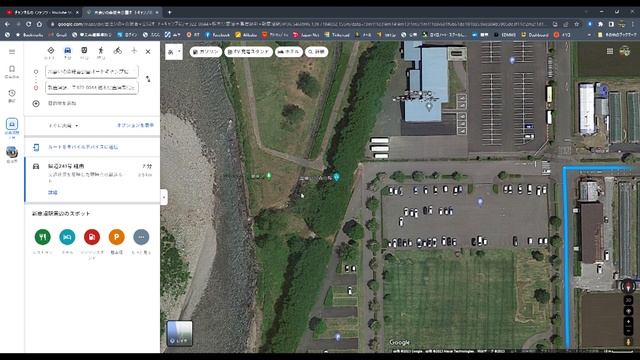Filter map by EV charging stations chip

tap(249, 52)
